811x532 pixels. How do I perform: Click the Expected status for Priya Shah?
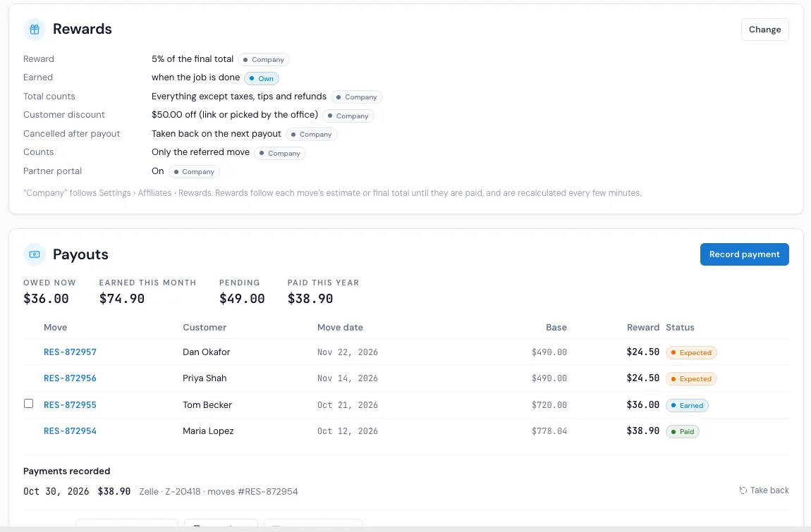690,379
